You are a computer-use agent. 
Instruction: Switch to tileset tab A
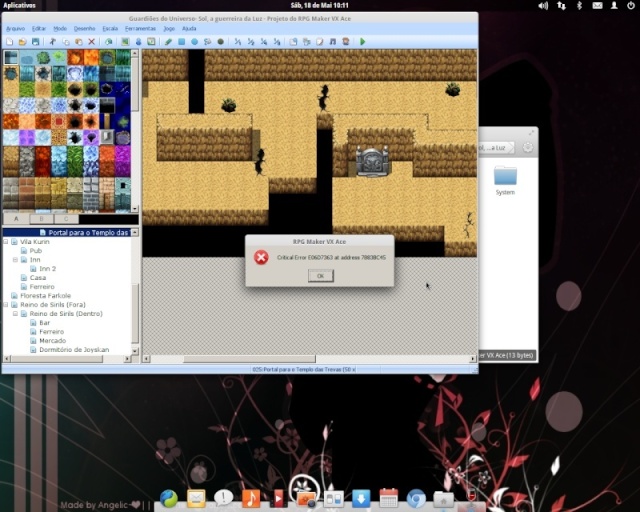pyautogui.click(x=16, y=219)
